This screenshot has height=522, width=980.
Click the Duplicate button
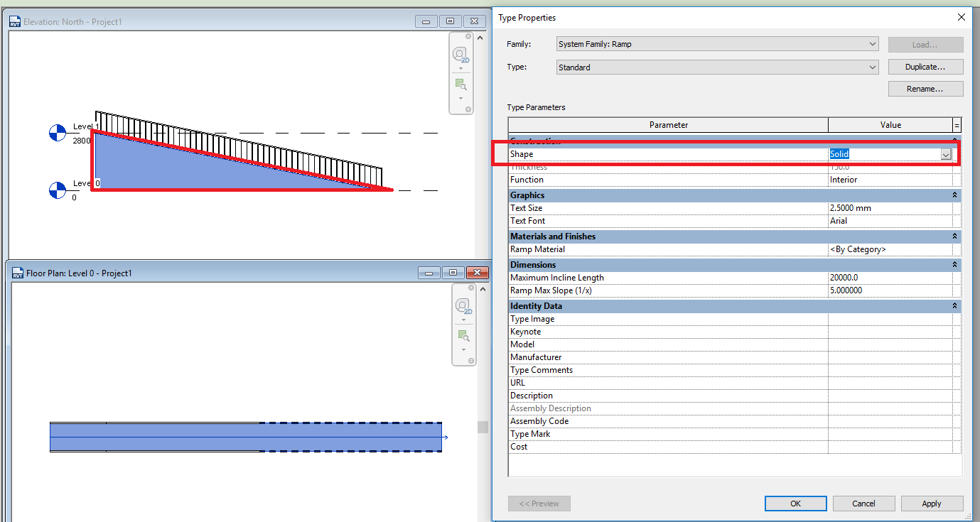[925, 66]
